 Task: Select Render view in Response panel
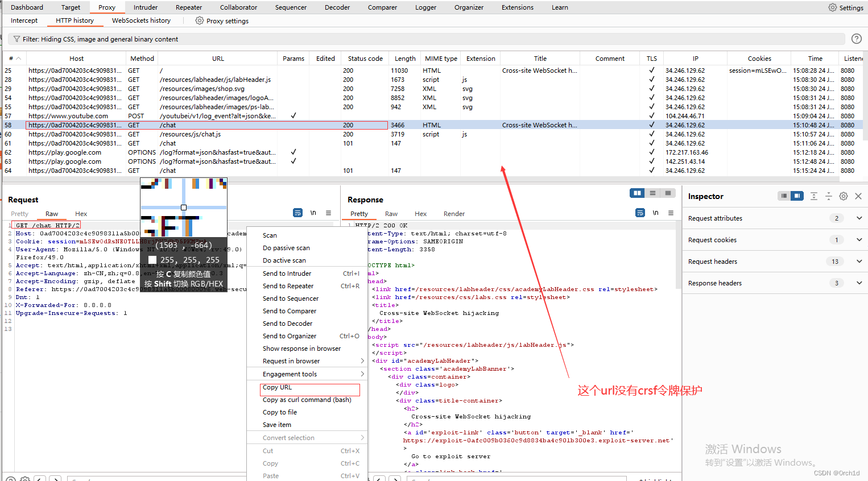pyautogui.click(x=454, y=214)
